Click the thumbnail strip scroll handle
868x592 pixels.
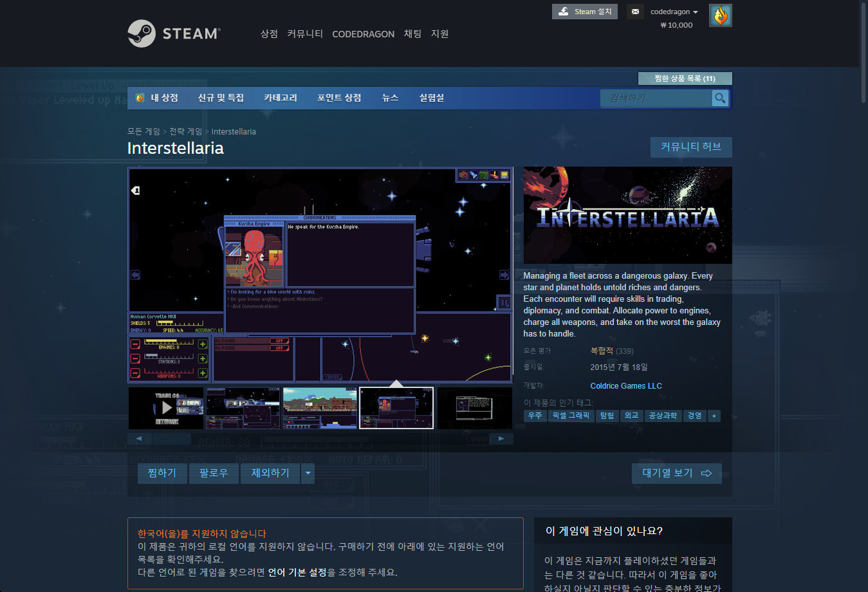172,439
